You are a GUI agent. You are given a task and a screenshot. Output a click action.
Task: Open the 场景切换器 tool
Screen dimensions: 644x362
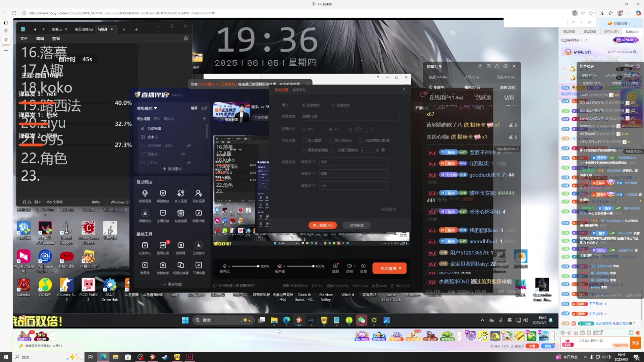click(181, 268)
